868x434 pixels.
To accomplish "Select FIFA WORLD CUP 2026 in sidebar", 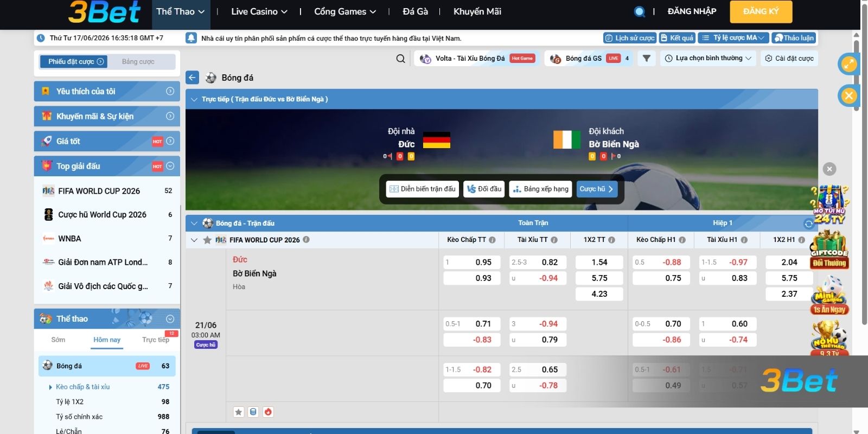I will point(107,191).
